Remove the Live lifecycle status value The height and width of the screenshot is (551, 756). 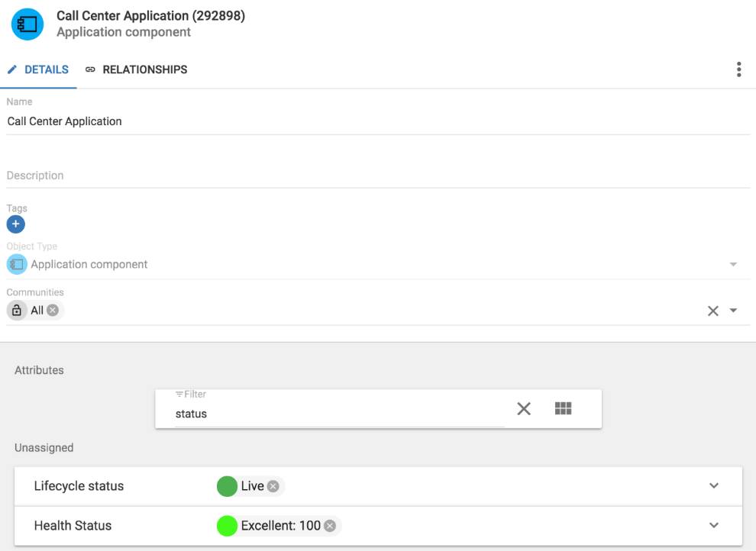coord(273,486)
